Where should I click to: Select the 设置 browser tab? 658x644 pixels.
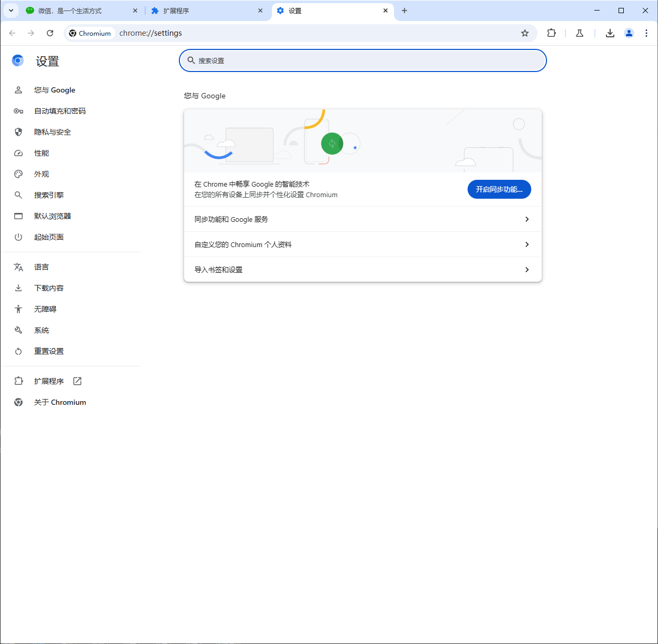tap(332, 11)
